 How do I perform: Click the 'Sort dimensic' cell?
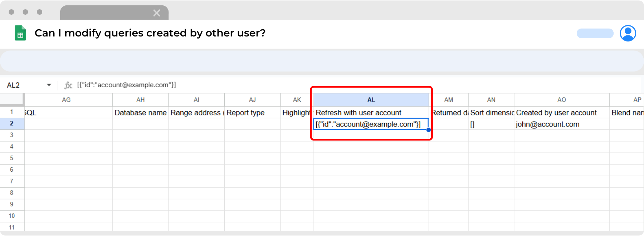[491, 113]
